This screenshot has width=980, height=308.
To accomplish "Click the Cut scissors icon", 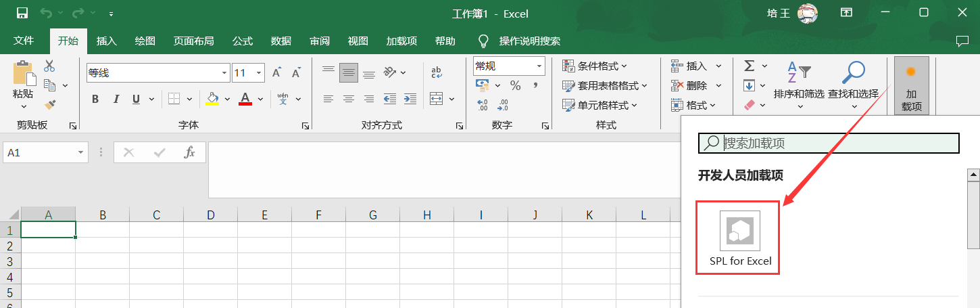I will point(49,66).
